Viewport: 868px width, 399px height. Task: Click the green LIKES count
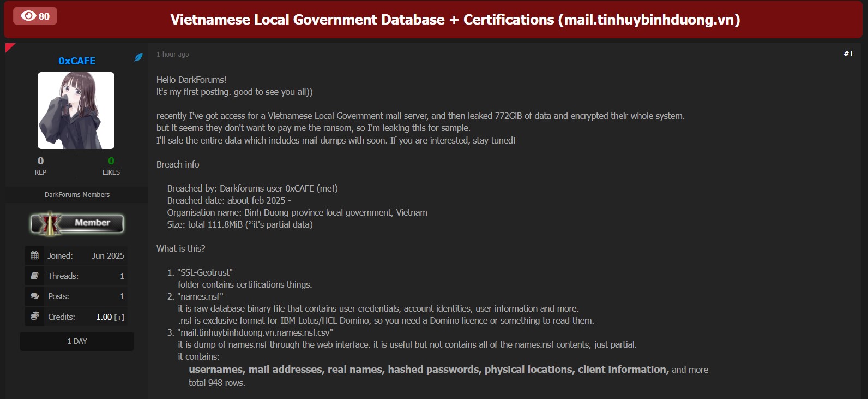pyautogui.click(x=111, y=161)
